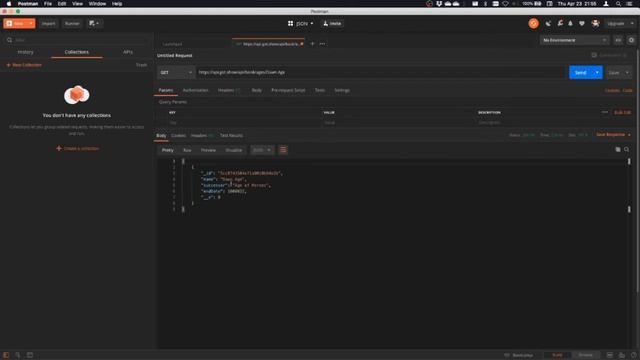Screen dimensions: 640x360
Task: Click the orange sync status icon
Action: [x=533, y=24]
